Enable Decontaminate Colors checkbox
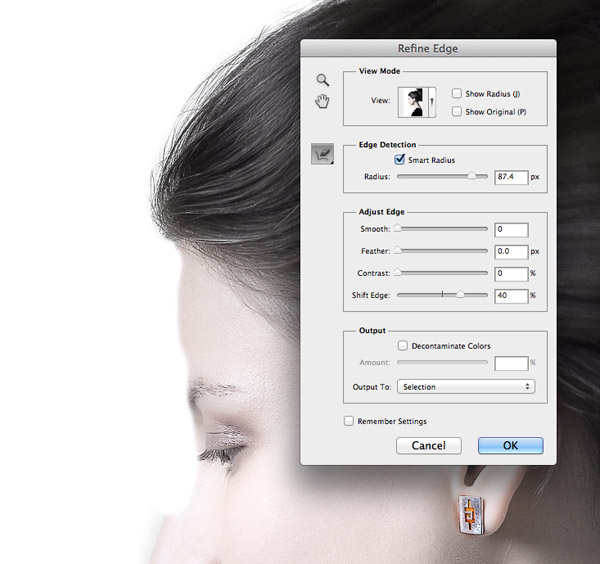 pos(403,346)
